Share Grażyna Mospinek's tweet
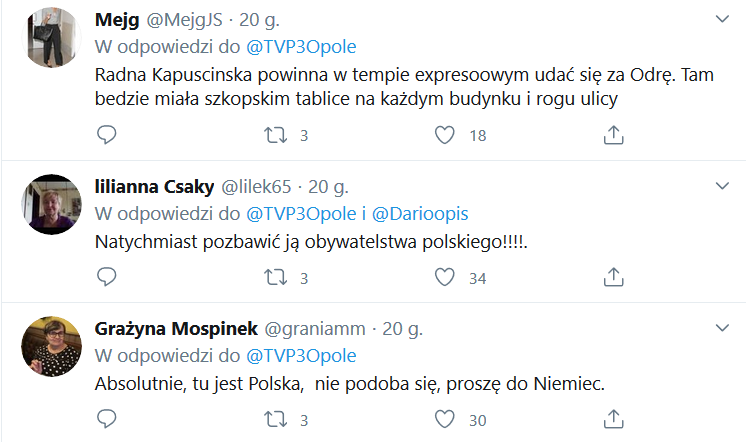Viewport: 746px width, 442px height. pos(616,419)
